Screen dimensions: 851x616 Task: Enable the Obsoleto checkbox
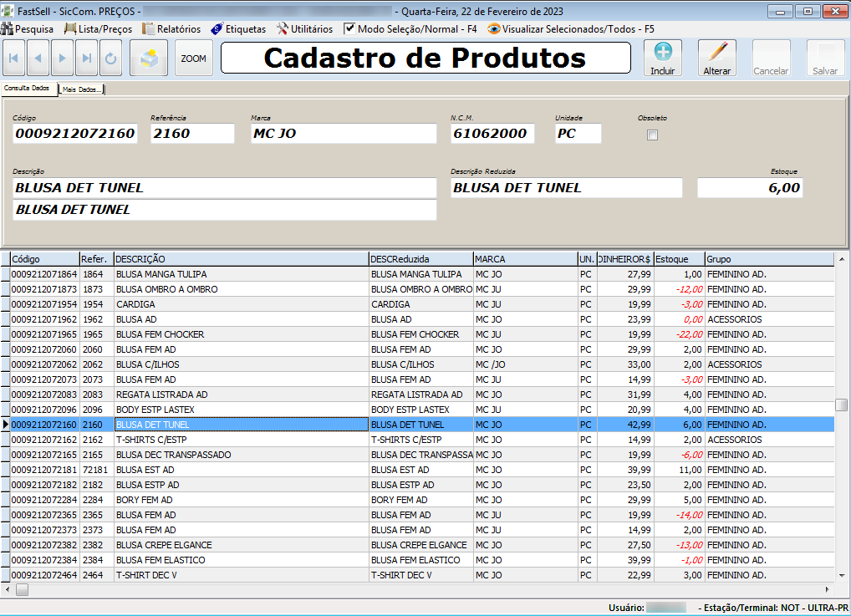pos(652,134)
